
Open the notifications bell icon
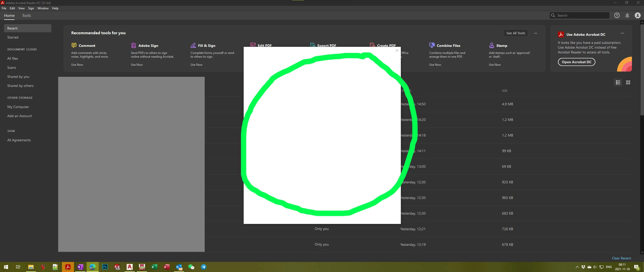pyautogui.click(x=627, y=15)
